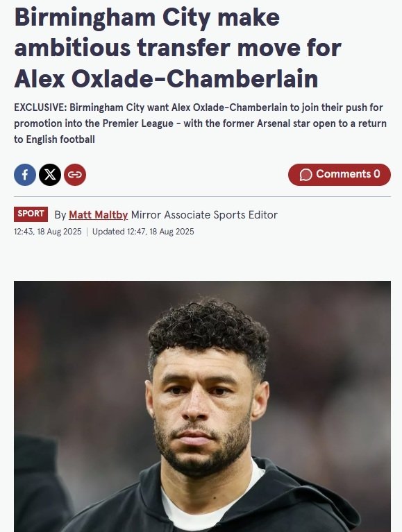Click 'promotion into the Premier League' subheading text
The image size is (402, 532).
tap(94, 123)
